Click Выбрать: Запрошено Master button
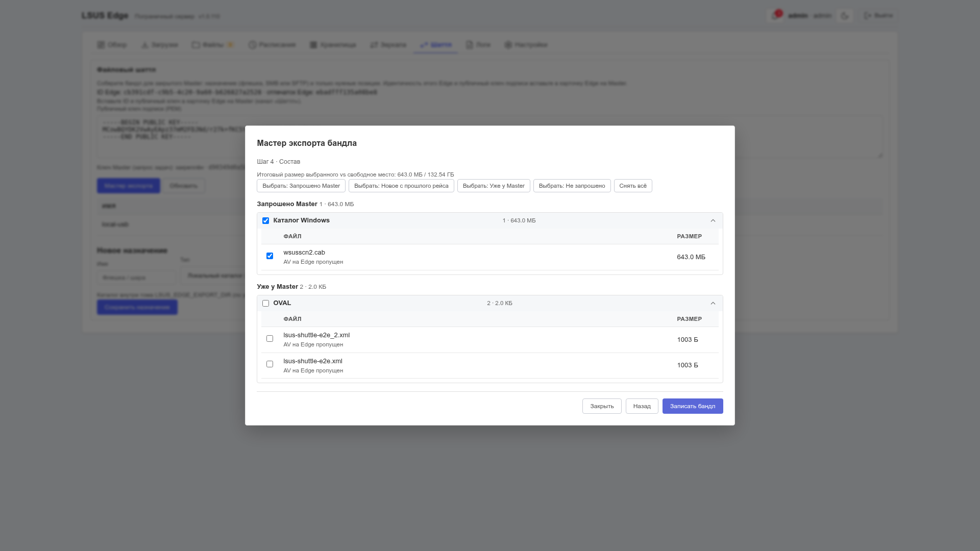980x551 pixels. [x=301, y=186]
